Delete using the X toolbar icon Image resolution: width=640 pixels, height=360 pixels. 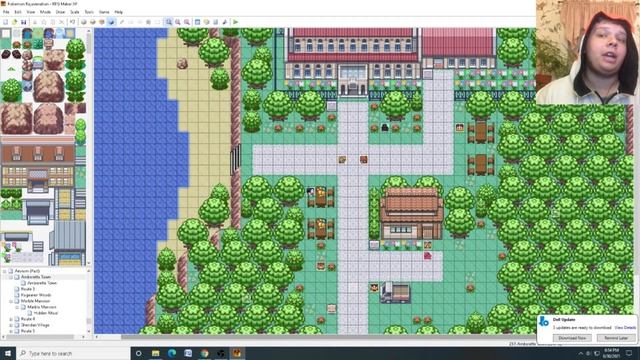62,22
